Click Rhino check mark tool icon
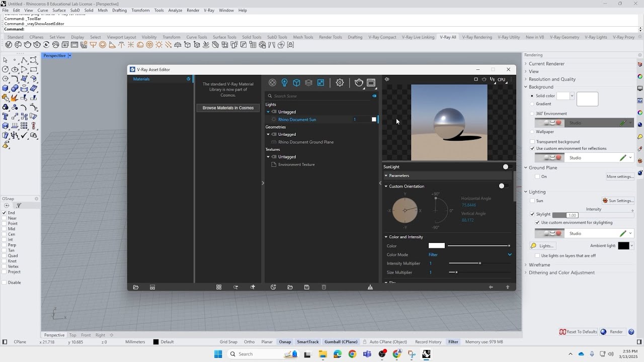 pos(24,136)
